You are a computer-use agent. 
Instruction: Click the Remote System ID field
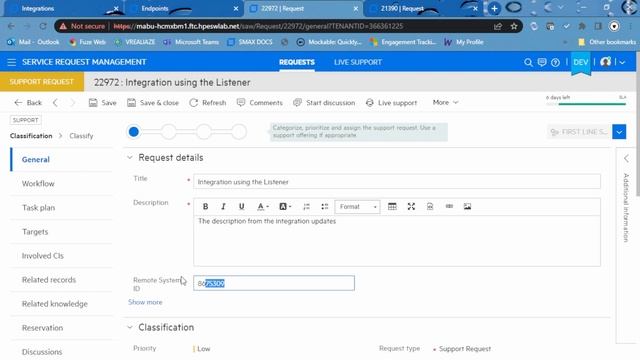click(274, 283)
